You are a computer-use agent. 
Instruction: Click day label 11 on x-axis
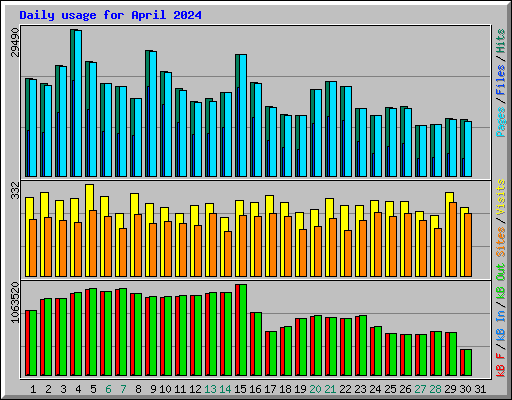tap(180, 389)
